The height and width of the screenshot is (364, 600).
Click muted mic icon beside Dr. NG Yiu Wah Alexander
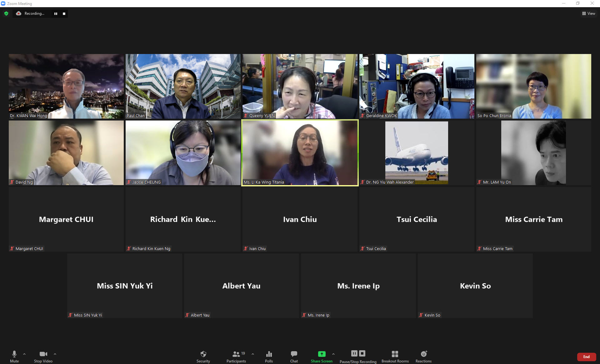[x=362, y=182]
